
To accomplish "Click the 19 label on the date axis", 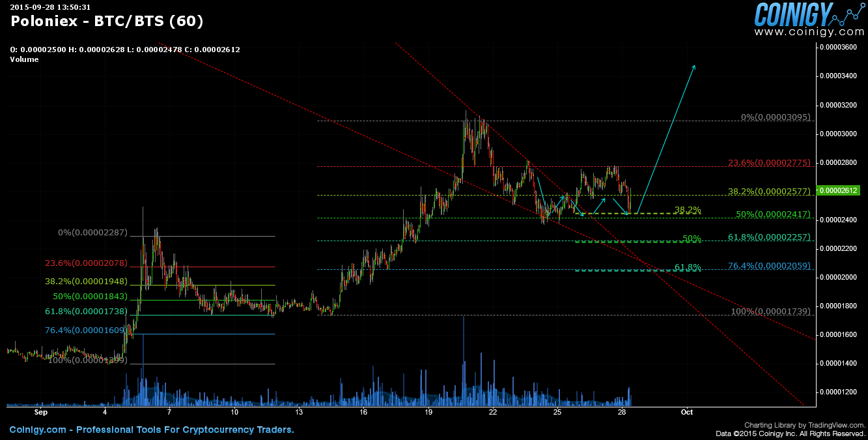I will tap(428, 413).
